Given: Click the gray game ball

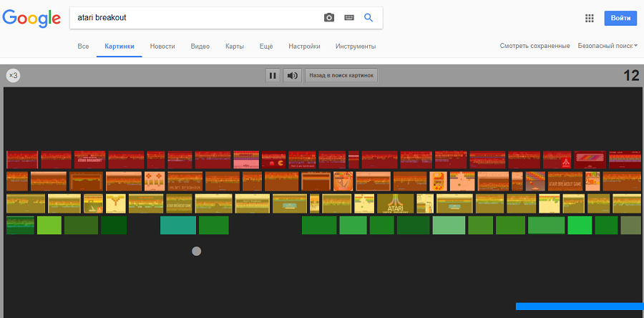Looking at the screenshot, I should pos(196,251).
